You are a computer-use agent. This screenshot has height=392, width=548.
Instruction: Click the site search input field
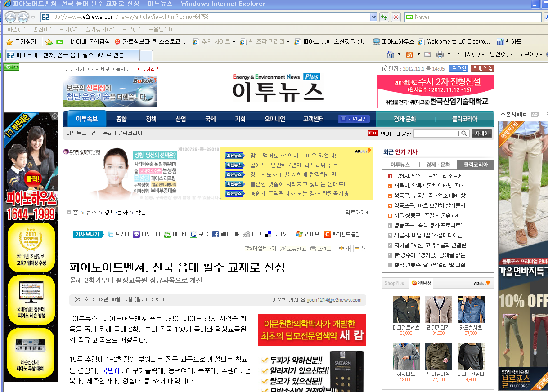[x=436, y=134]
